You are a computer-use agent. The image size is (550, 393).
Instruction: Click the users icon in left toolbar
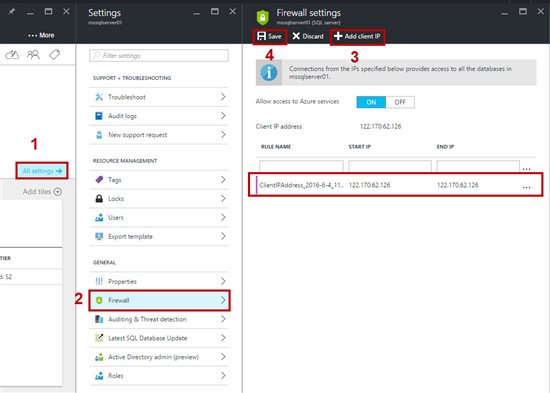coord(33,55)
